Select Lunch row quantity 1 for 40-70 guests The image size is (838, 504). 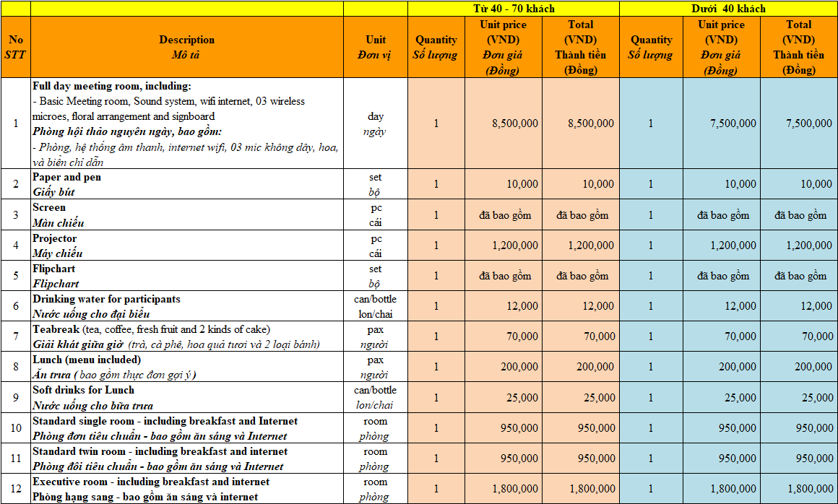point(436,367)
